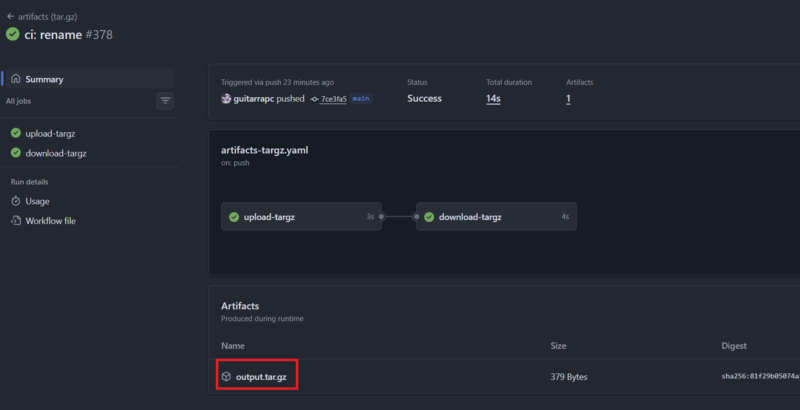This screenshot has width=800, height=410.
Task: Click the Artifacts section heading
Action: (x=240, y=306)
